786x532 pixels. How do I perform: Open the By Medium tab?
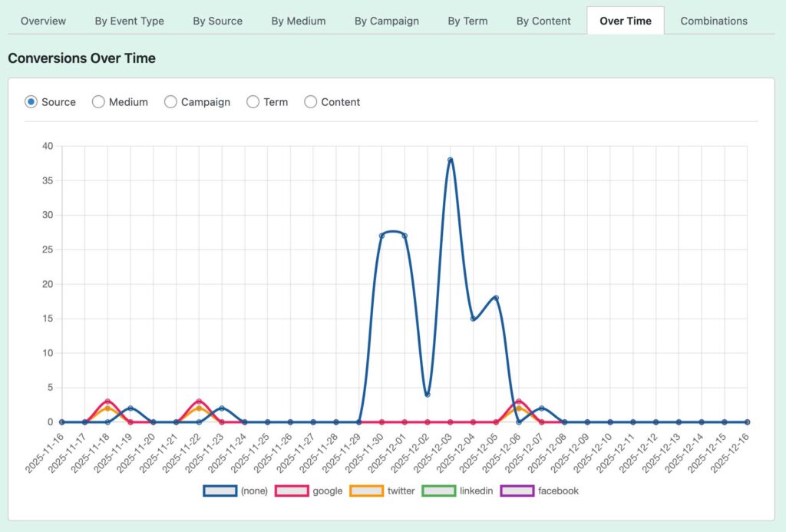(298, 21)
